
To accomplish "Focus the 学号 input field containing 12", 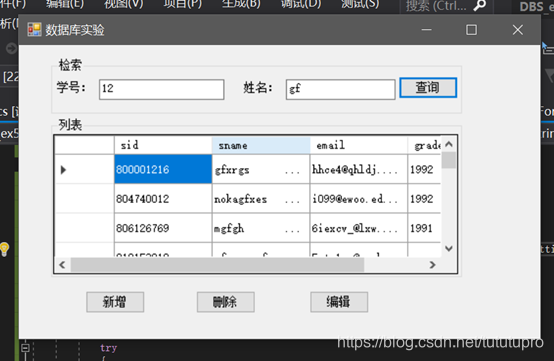I will [x=161, y=89].
